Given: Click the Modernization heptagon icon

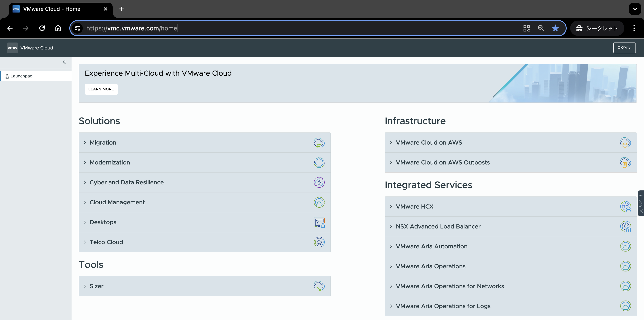Looking at the screenshot, I should pyautogui.click(x=319, y=163).
